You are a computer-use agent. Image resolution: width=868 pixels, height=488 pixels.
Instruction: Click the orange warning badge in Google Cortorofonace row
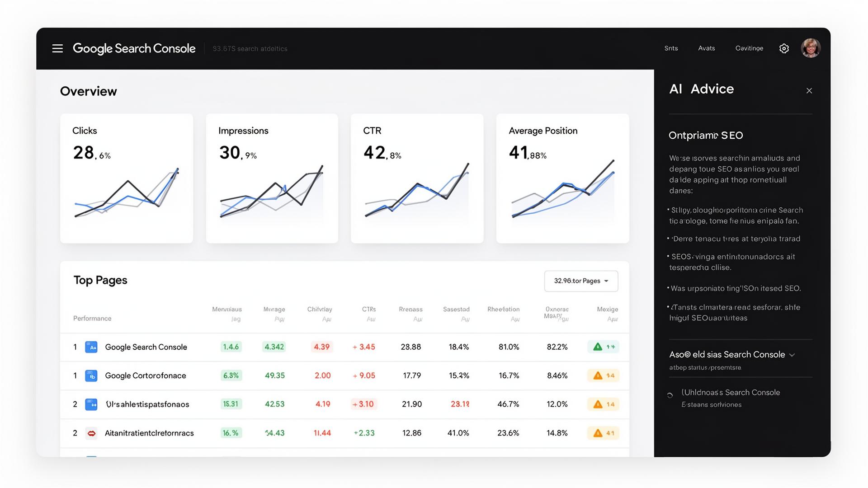[603, 375]
